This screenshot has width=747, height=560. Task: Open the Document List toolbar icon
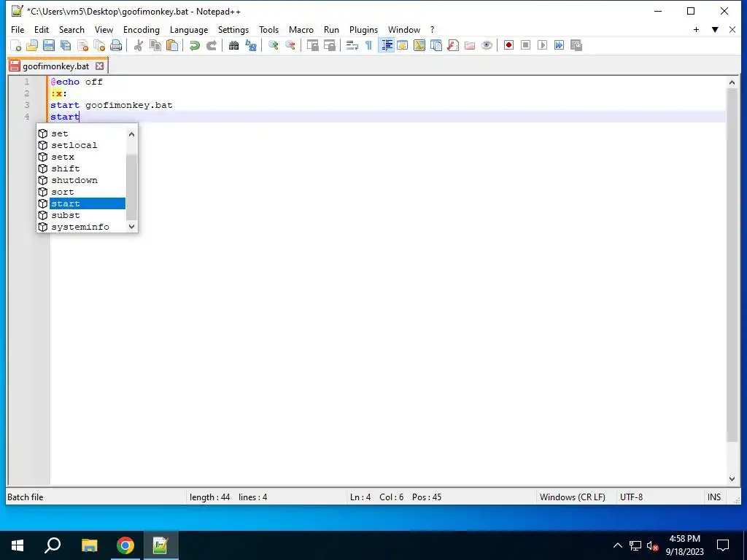click(x=436, y=45)
